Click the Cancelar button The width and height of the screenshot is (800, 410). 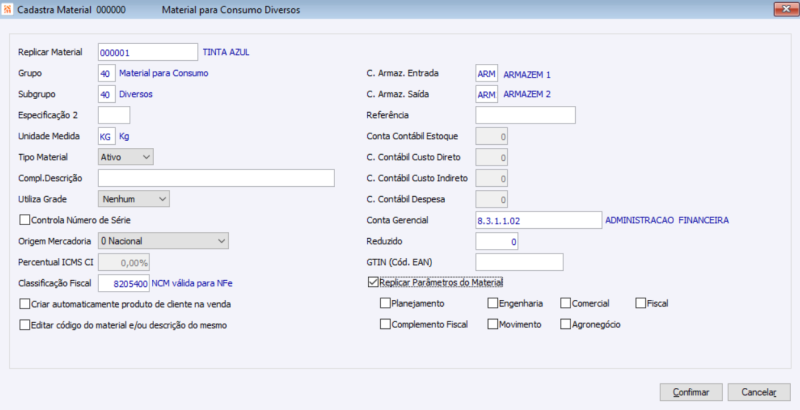[759, 392]
